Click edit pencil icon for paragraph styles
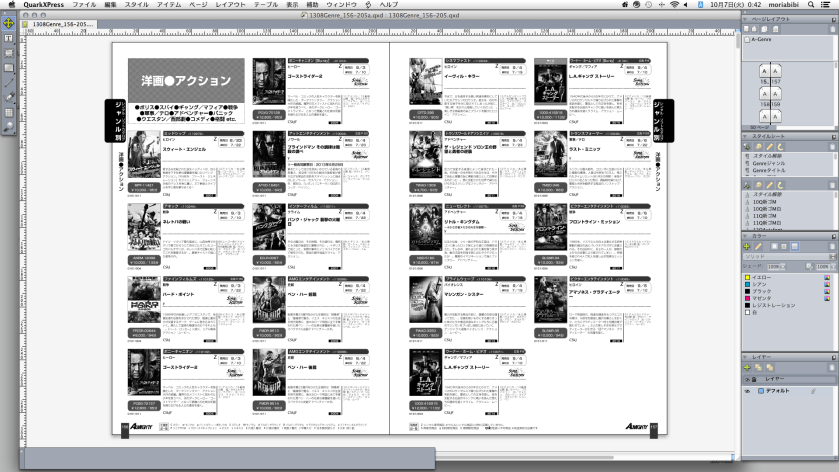The height and width of the screenshot is (472, 839). pyautogui.click(x=769, y=147)
